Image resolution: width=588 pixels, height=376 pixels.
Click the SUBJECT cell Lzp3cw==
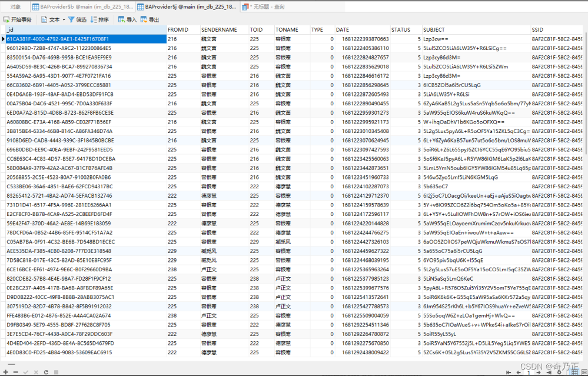(x=476, y=39)
